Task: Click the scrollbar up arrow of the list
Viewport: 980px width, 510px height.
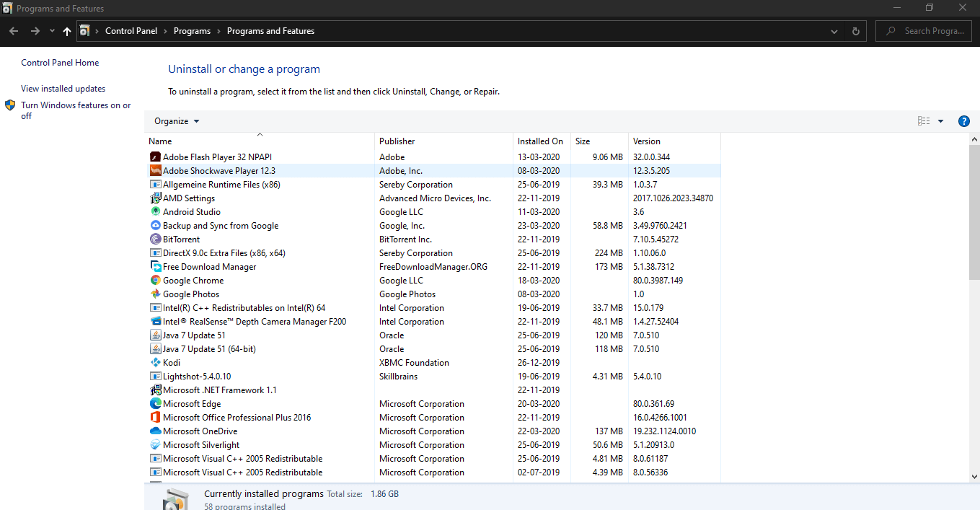Action: pyautogui.click(x=974, y=139)
